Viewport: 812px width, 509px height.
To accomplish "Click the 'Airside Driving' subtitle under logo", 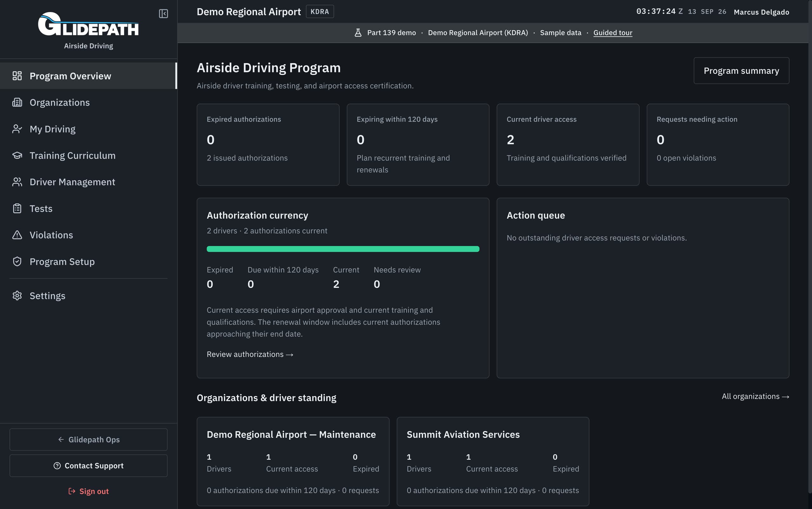I will click(88, 46).
